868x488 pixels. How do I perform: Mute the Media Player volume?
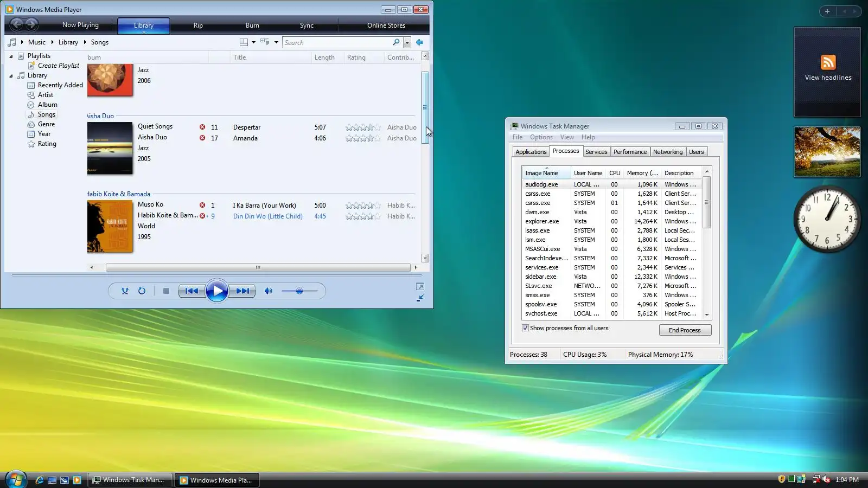click(x=269, y=291)
